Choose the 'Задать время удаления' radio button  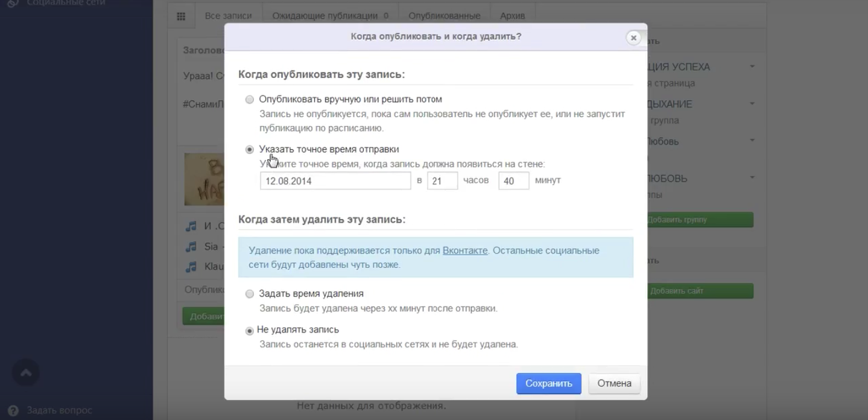click(x=250, y=294)
